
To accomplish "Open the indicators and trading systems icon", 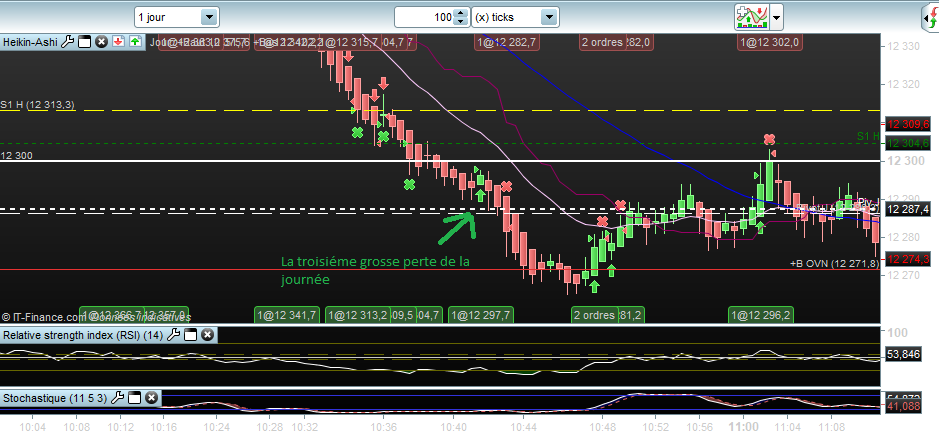I will [x=752, y=17].
